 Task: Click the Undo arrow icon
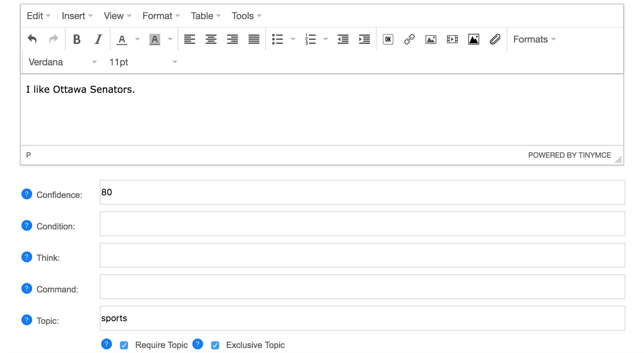[x=32, y=39]
